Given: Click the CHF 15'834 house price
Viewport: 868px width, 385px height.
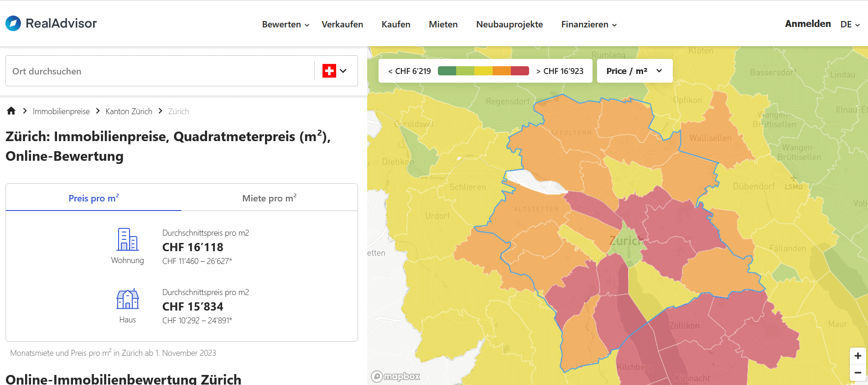Looking at the screenshot, I should [193, 306].
